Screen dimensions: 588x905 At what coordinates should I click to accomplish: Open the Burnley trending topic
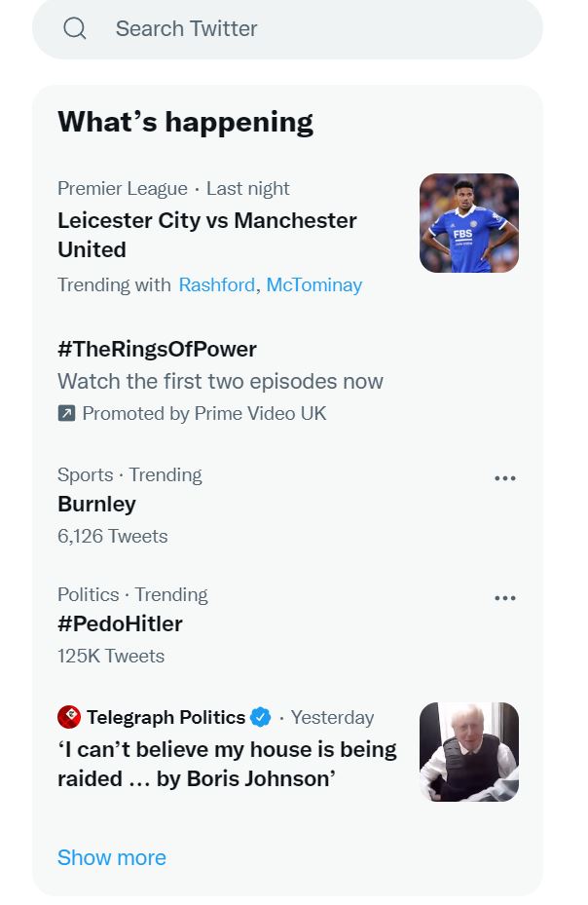[96, 505]
